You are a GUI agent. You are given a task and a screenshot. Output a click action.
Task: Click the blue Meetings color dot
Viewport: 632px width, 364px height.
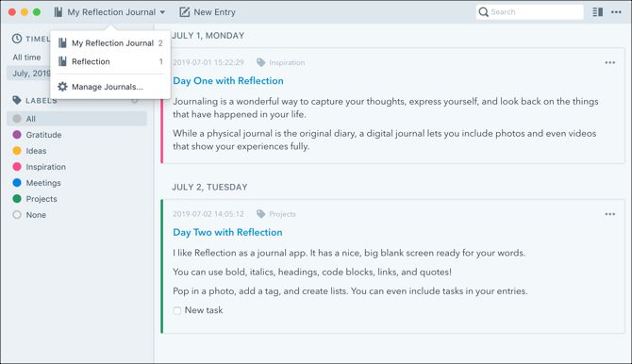coord(17,183)
